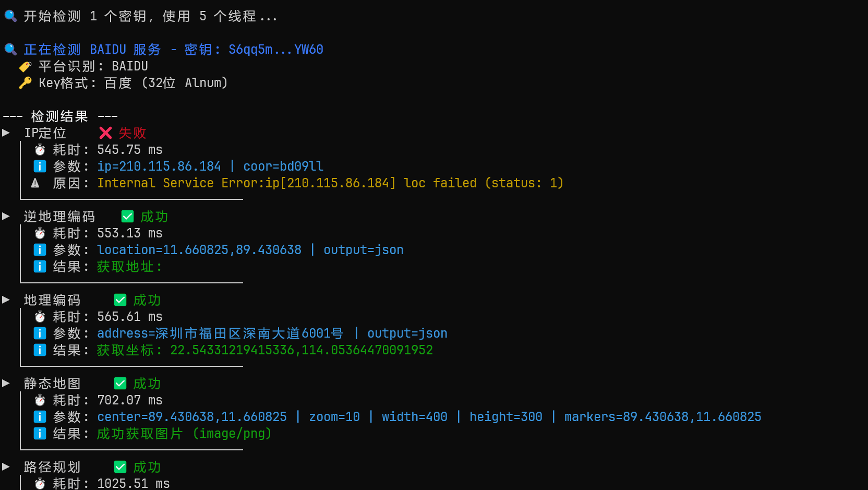
Task: Collapse the IP定位 section triangle
Action: point(6,133)
